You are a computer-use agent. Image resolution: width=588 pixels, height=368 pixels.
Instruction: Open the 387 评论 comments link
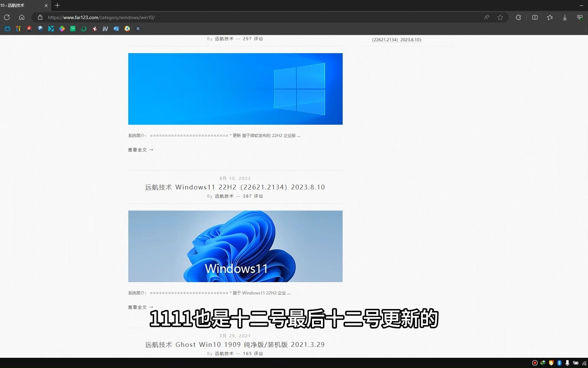pos(253,196)
